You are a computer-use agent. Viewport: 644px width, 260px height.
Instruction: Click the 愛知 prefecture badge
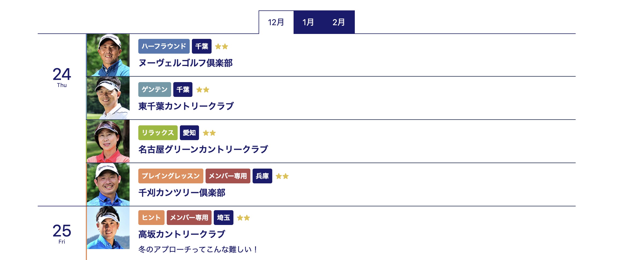pos(189,133)
